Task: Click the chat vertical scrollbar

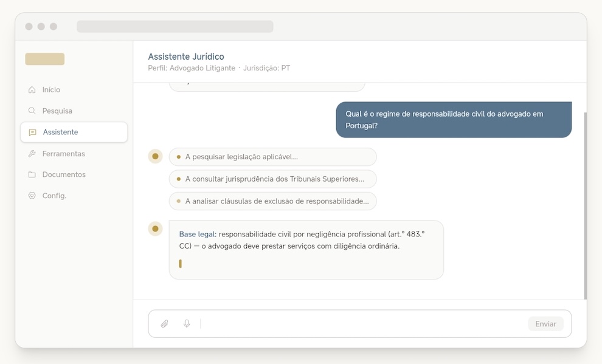Action: click(x=585, y=205)
